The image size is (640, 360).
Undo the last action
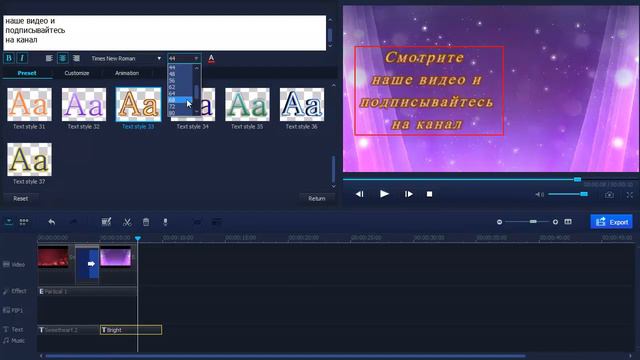(51, 222)
